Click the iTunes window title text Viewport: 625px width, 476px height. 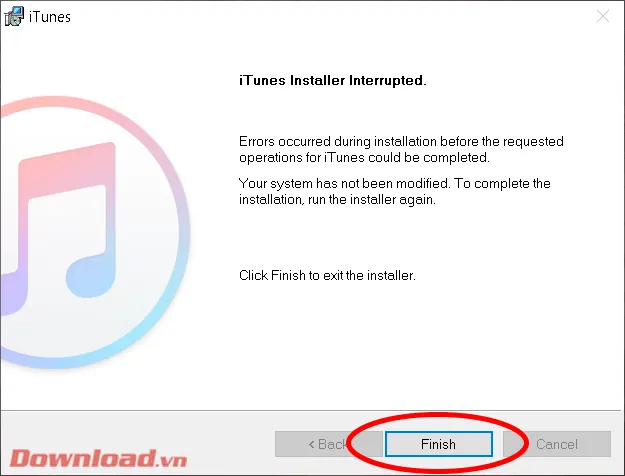pos(50,17)
